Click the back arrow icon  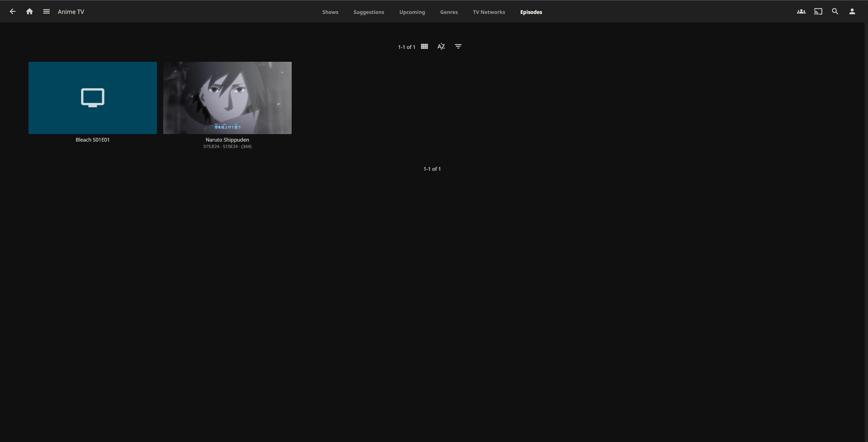pyautogui.click(x=13, y=12)
